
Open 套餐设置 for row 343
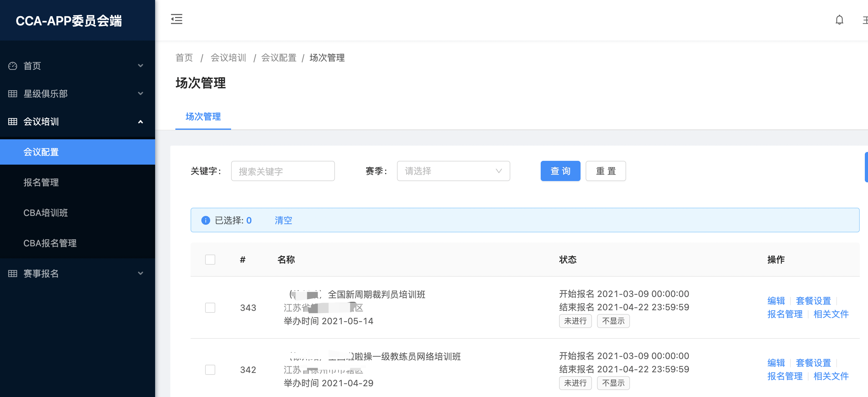point(813,301)
